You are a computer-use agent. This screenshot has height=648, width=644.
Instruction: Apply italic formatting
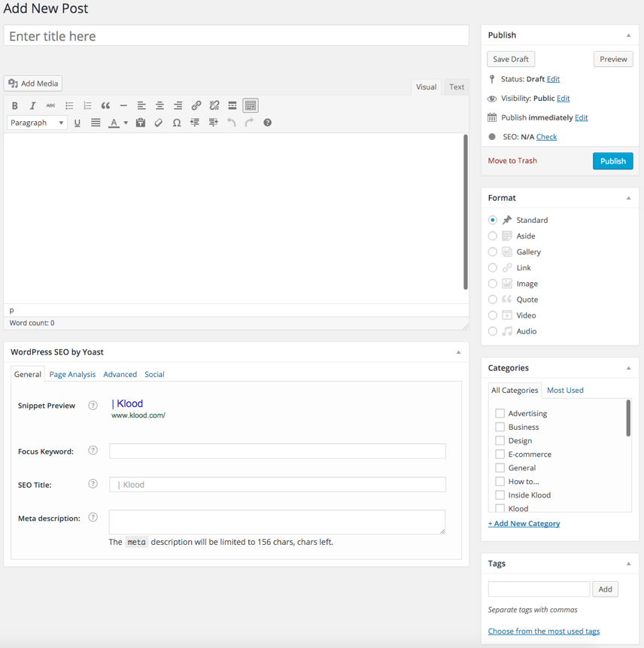tap(32, 105)
